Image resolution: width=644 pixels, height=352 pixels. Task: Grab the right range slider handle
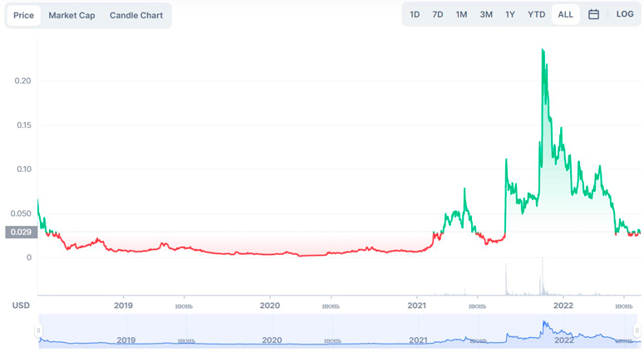pos(638,331)
